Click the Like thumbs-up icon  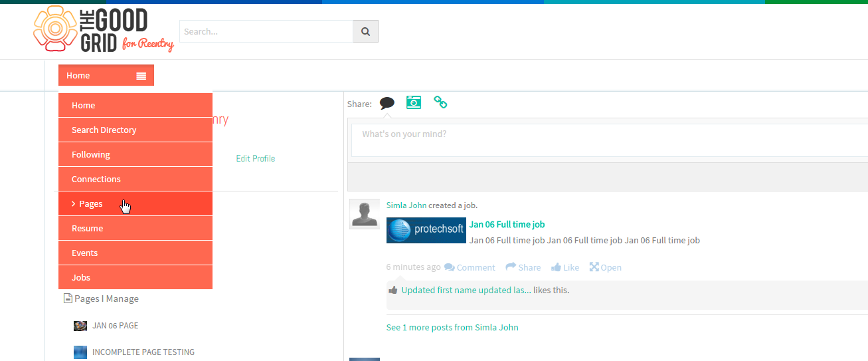tap(555, 267)
